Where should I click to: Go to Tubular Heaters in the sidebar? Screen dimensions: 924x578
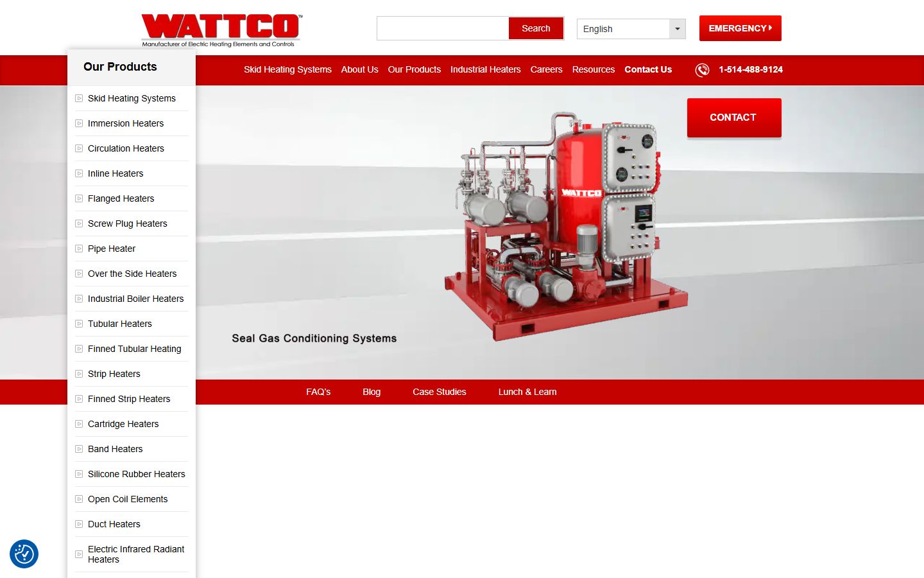point(120,324)
